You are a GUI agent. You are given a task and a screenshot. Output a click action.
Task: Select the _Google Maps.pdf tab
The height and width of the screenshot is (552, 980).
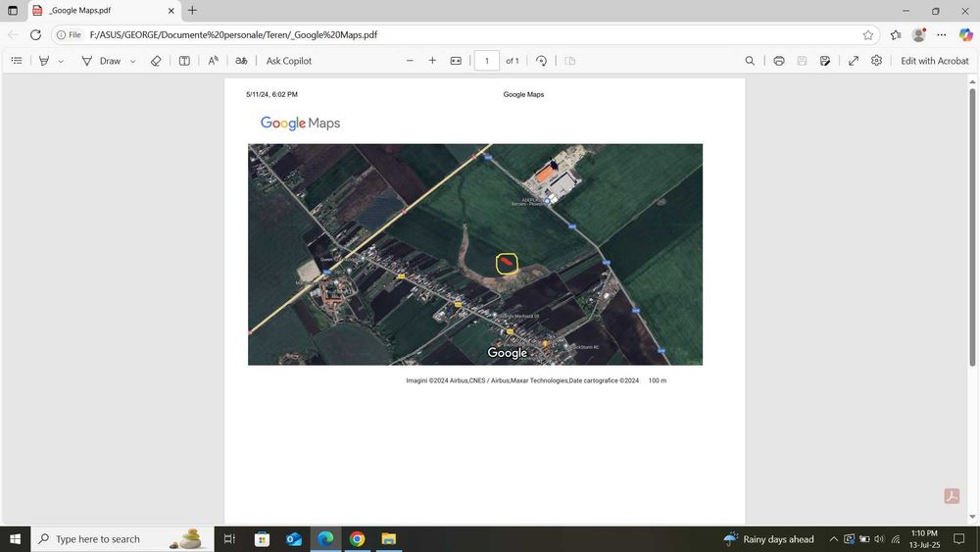(x=105, y=11)
